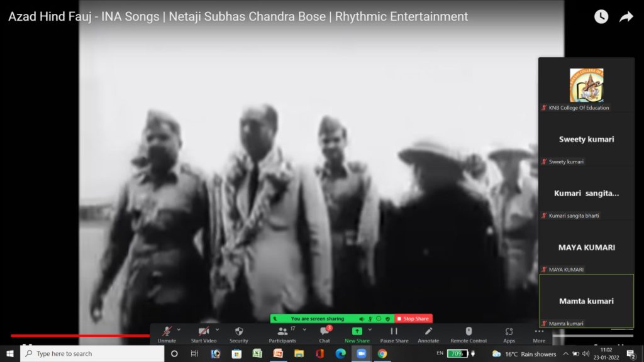644x362 pixels.
Task: Open the 16°C Rain showers weather widget
Action: (524, 354)
